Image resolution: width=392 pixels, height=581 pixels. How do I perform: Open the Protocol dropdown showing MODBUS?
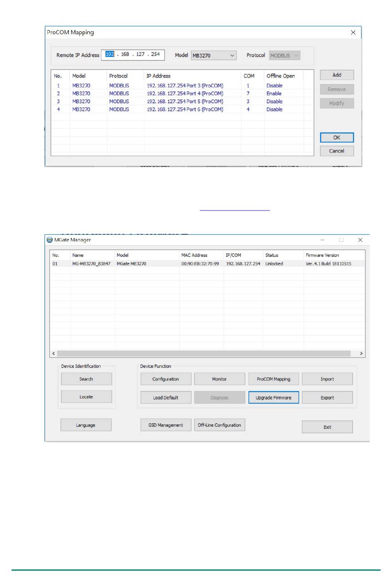point(285,55)
